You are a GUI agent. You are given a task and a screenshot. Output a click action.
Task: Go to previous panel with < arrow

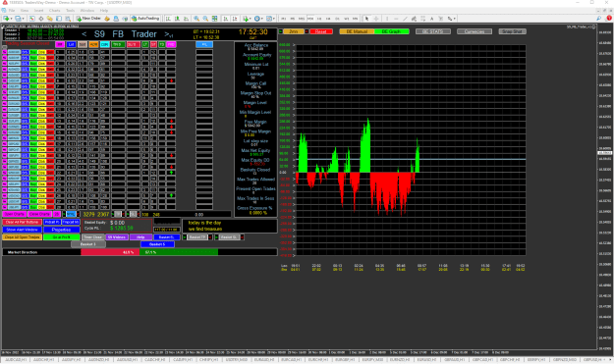(x=84, y=34)
